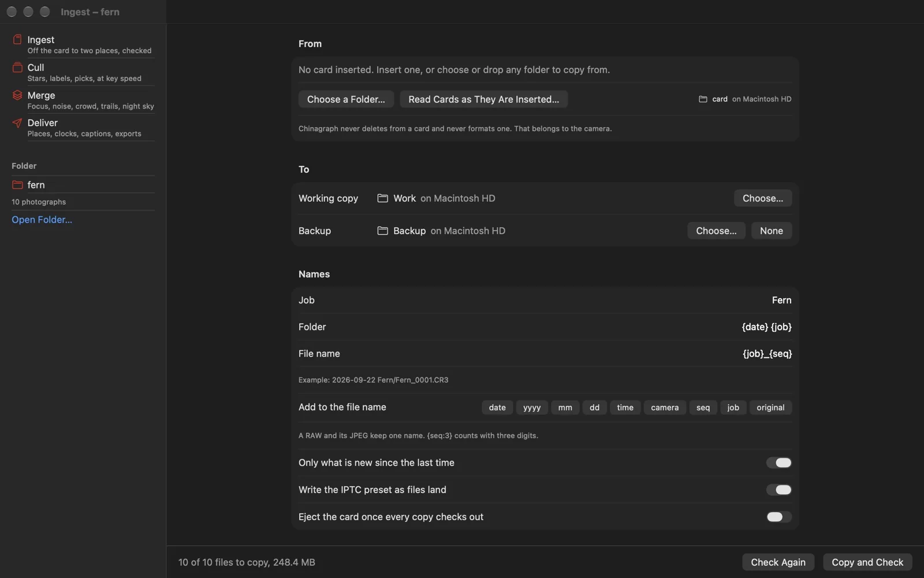Click 'Stars, labels, picks, at key speed' subtitle

pyautogui.click(x=84, y=79)
